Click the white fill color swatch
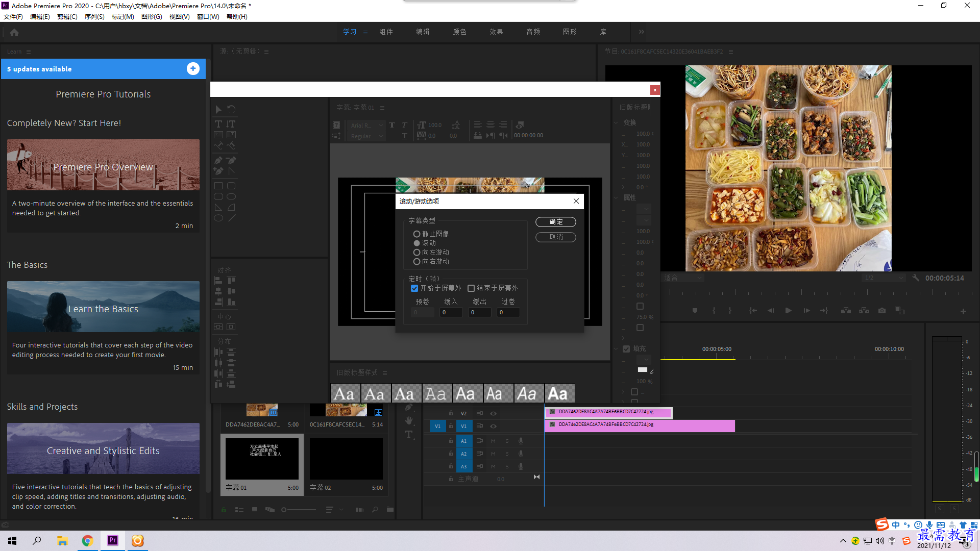 pyautogui.click(x=643, y=370)
